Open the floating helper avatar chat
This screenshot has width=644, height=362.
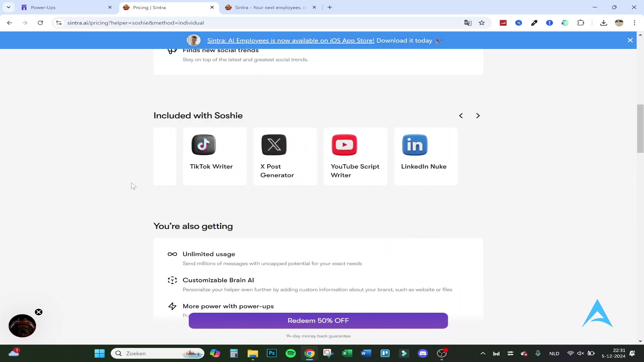(22, 325)
